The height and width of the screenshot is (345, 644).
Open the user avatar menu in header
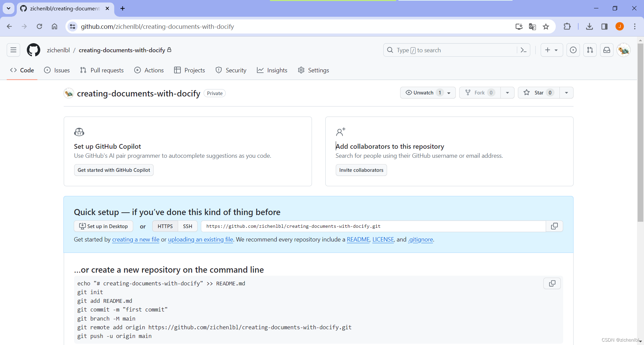coord(624,50)
